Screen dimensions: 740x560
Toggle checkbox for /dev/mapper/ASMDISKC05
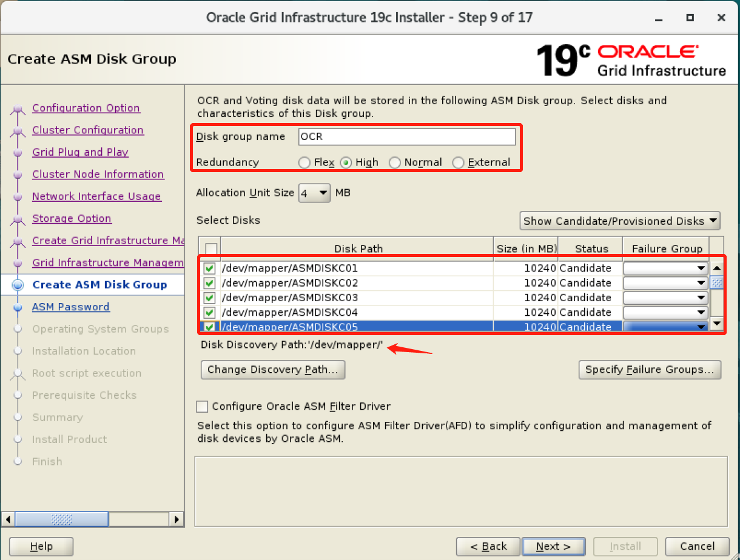coord(210,327)
